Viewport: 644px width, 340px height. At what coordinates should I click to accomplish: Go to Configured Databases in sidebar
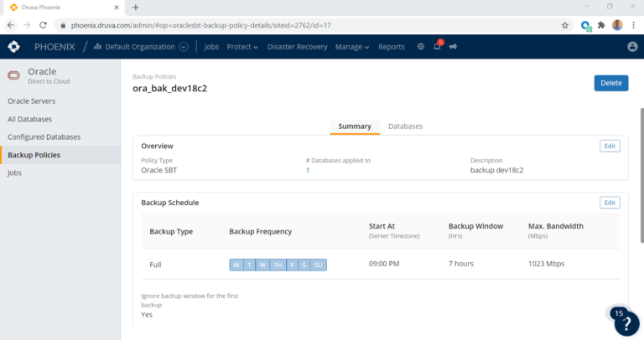pos(44,137)
